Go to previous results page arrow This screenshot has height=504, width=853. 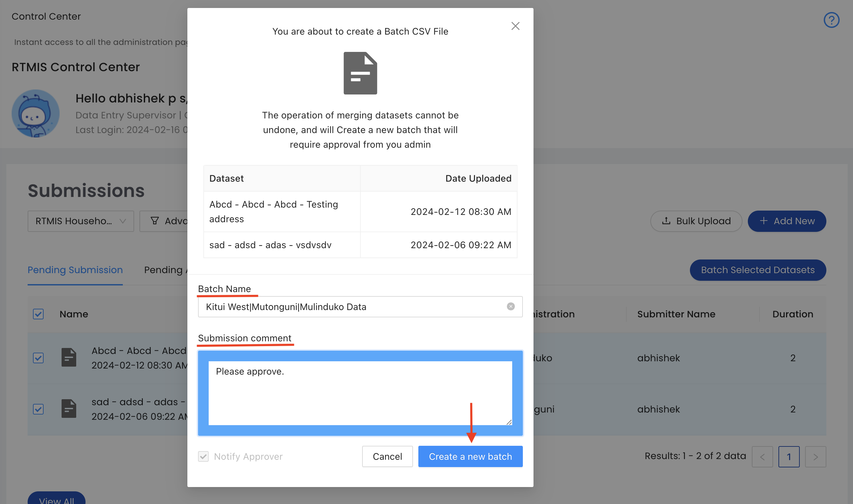pyautogui.click(x=762, y=457)
